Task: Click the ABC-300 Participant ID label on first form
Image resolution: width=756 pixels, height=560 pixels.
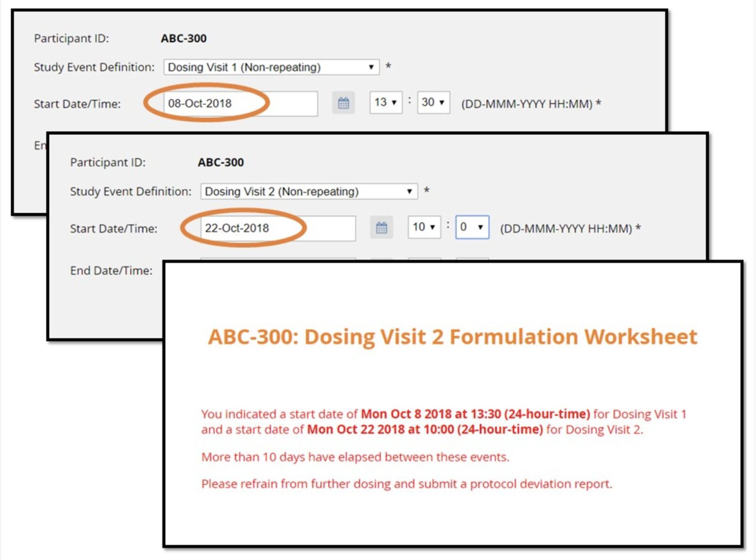Action: coord(183,39)
